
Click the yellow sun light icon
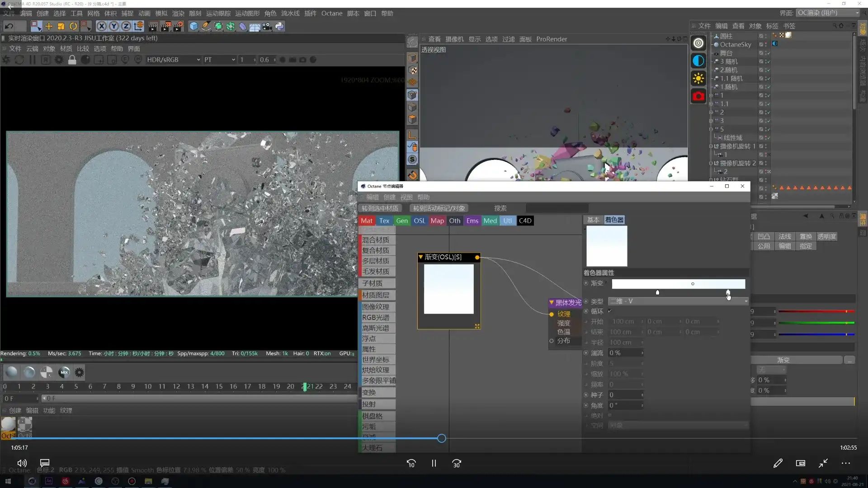point(698,79)
